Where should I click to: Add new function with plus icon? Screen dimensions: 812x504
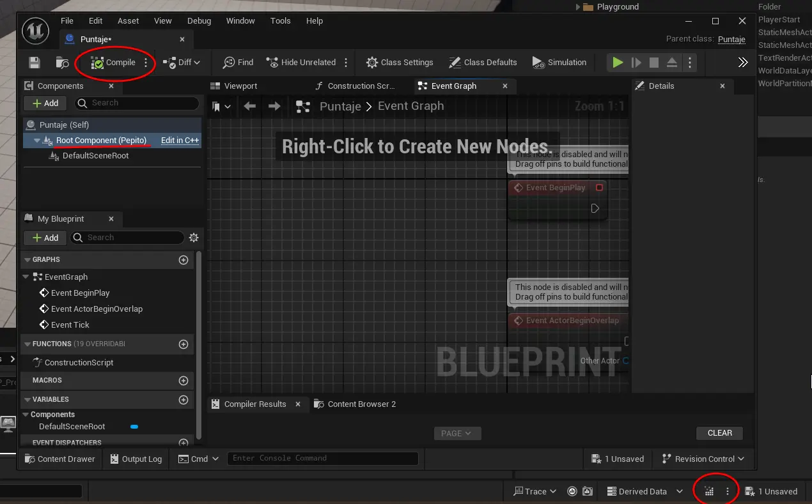pos(183,344)
